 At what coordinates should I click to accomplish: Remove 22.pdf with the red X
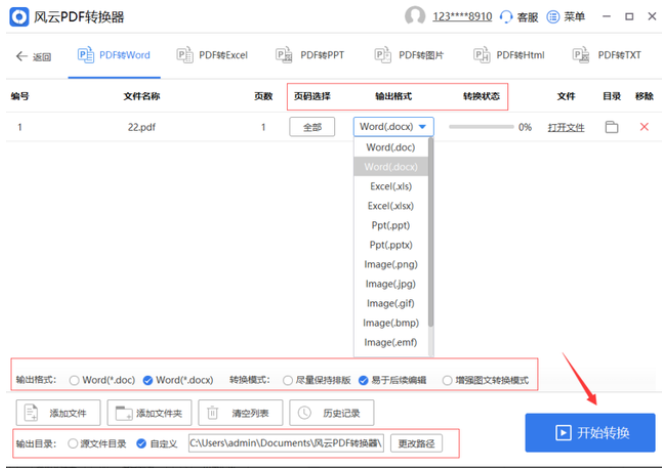tap(643, 127)
